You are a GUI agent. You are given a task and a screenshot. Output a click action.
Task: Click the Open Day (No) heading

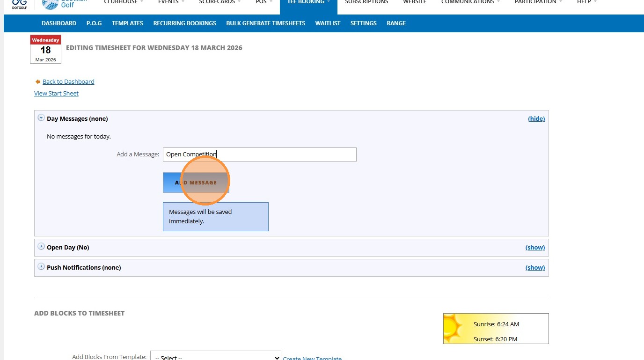click(68, 247)
